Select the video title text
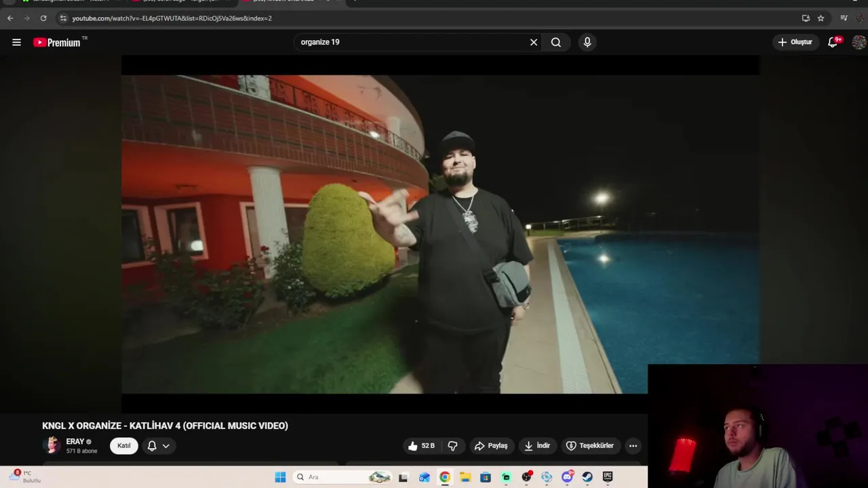 165,426
